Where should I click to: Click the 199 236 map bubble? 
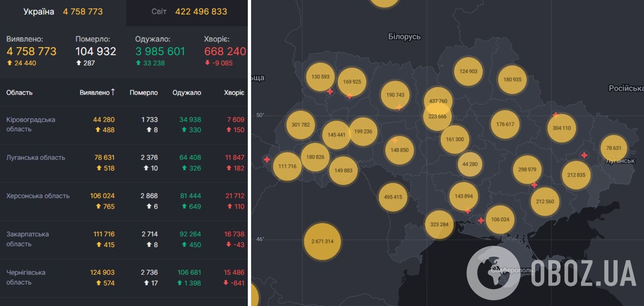pos(363,131)
